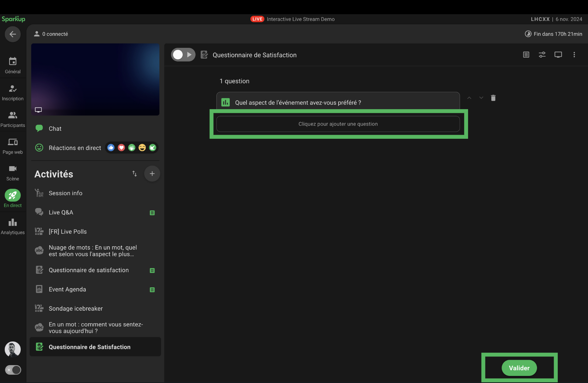The width and height of the screenshot is (588, 383).
Task: Open the results list icon in header
Action: pos(526,55)
